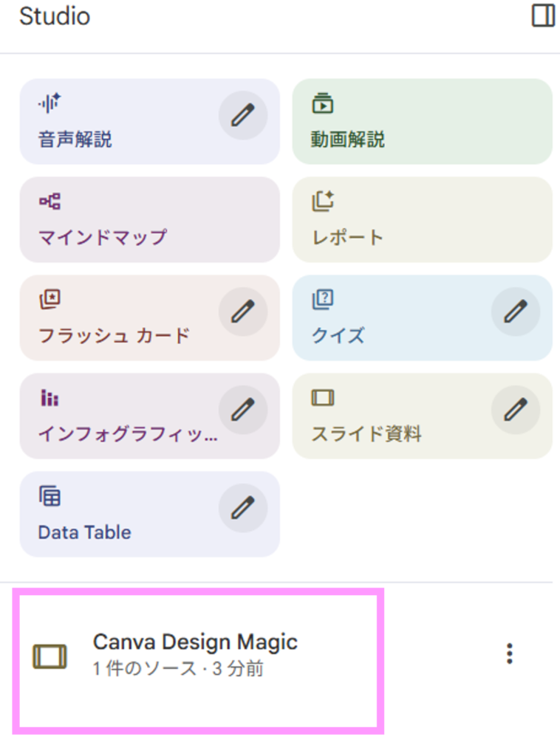Open more options for Canva Design Magic
This screenshot has width=560, height=756.
[509, 653]
